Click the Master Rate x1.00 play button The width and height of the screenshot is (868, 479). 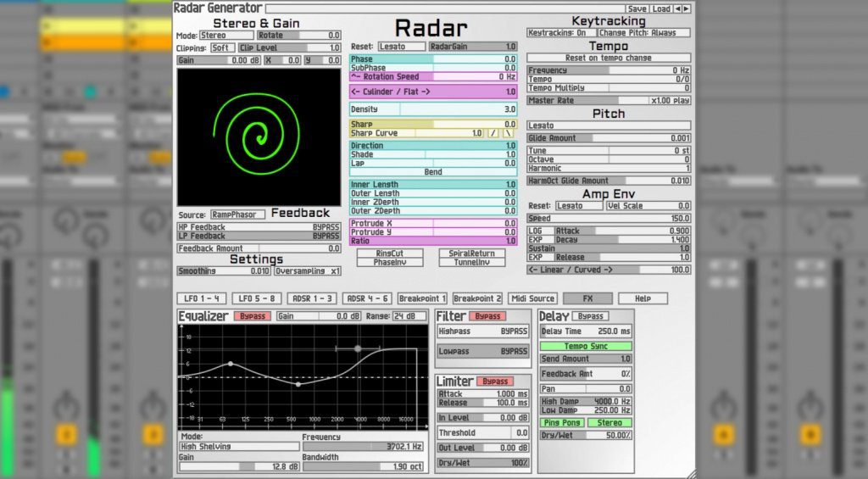(x=609, y=101)
